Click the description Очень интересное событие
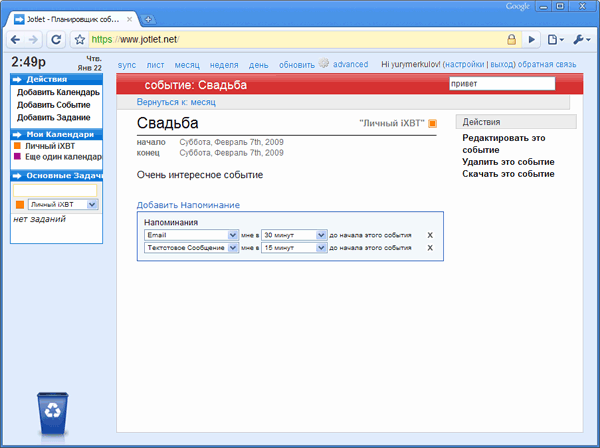 coord(200,175)
